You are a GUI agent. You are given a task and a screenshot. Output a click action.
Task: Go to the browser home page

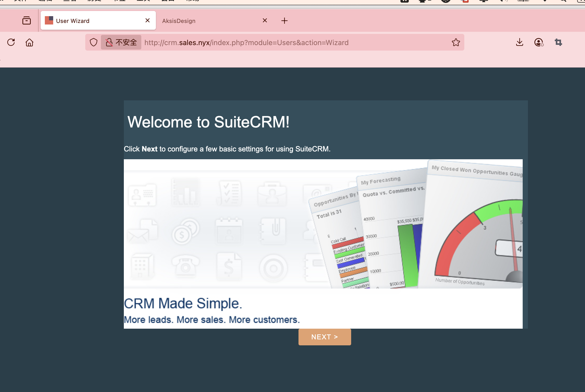tap(29, 42)
